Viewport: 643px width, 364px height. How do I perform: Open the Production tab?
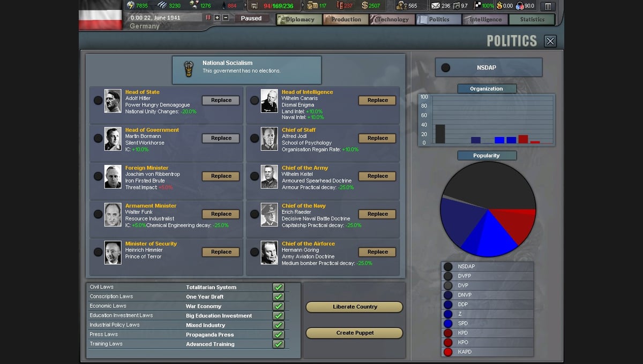[x=346, y=19]
